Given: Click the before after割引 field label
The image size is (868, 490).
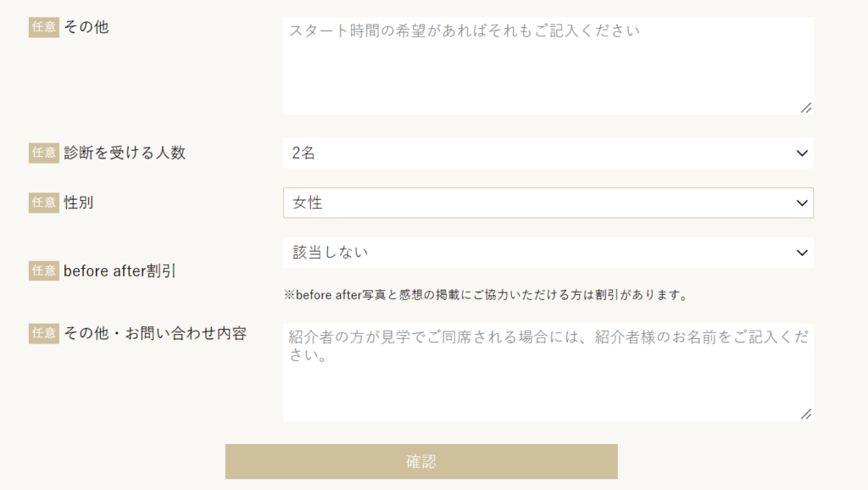Looking at the screenshot, I should [x=119, y=271].
